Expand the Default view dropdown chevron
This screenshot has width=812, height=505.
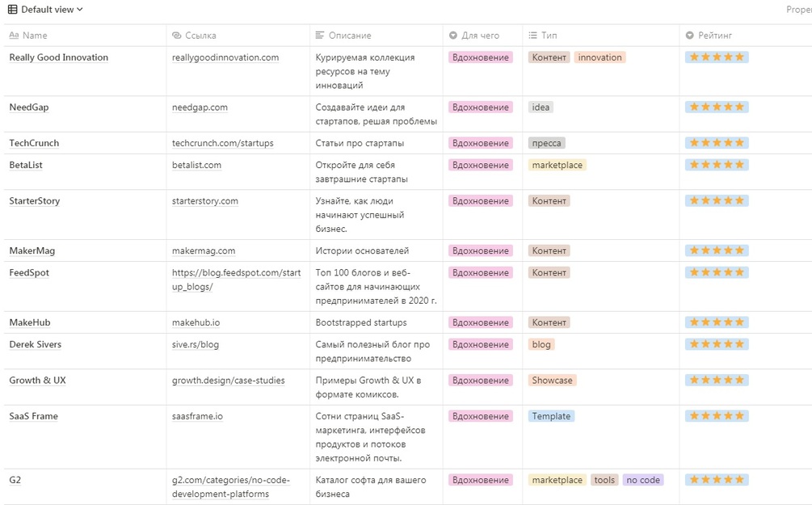tap(80, 10)
